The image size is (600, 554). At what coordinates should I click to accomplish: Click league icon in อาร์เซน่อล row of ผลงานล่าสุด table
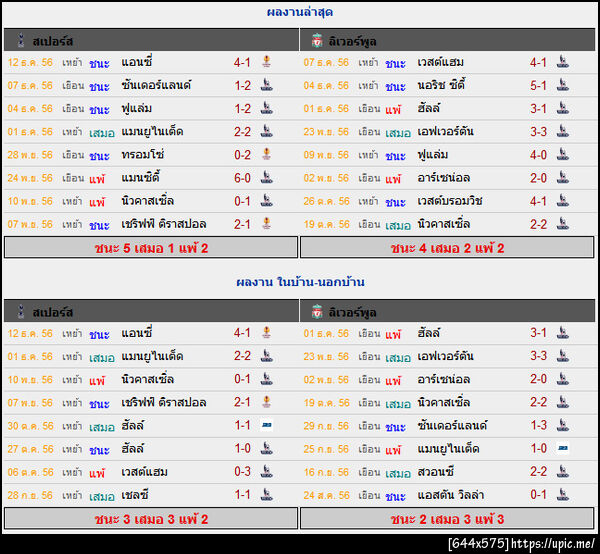click(562, 178)
